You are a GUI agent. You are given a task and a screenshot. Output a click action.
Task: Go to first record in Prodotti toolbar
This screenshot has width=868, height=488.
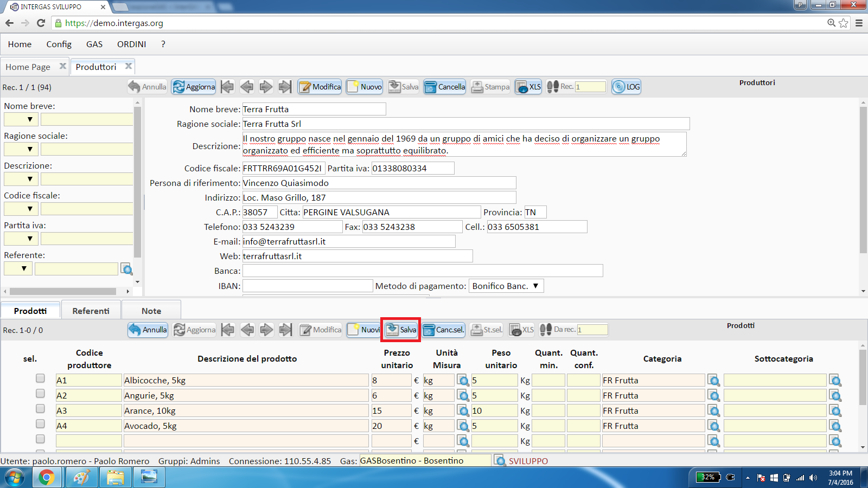228,330
